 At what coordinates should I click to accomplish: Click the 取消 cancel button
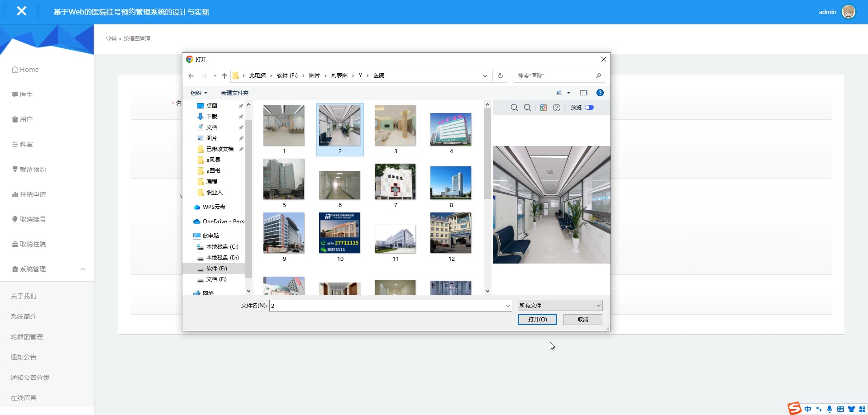pos(582,320)
